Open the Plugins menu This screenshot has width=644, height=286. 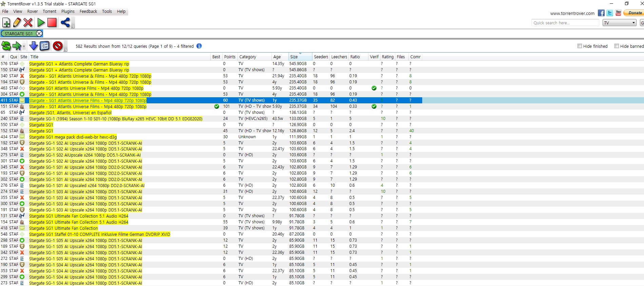[x=68, y=11]
